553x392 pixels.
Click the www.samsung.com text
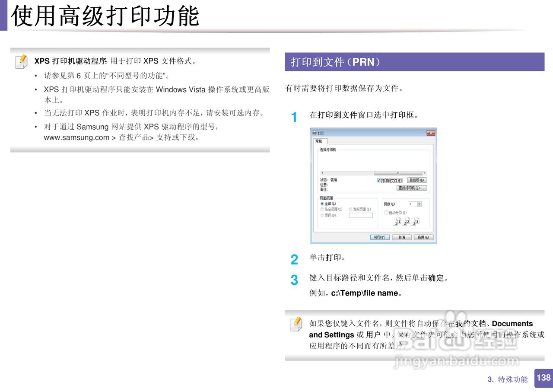[76, 138]
